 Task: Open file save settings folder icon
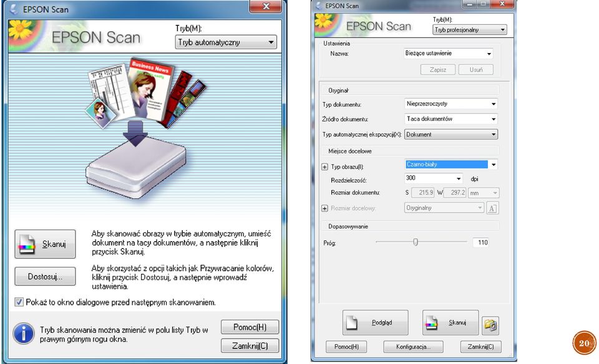click(490, 325)
